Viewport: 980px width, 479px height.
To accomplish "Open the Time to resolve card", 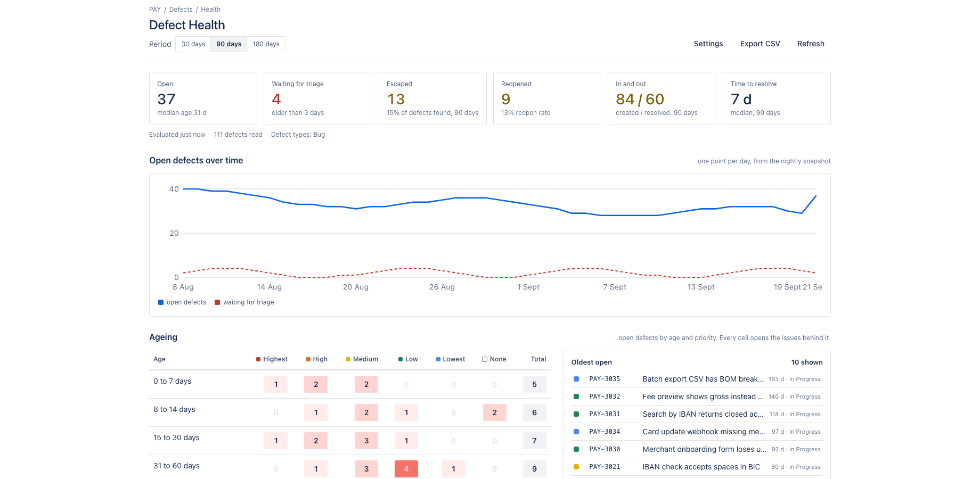I will pos(777,98).
